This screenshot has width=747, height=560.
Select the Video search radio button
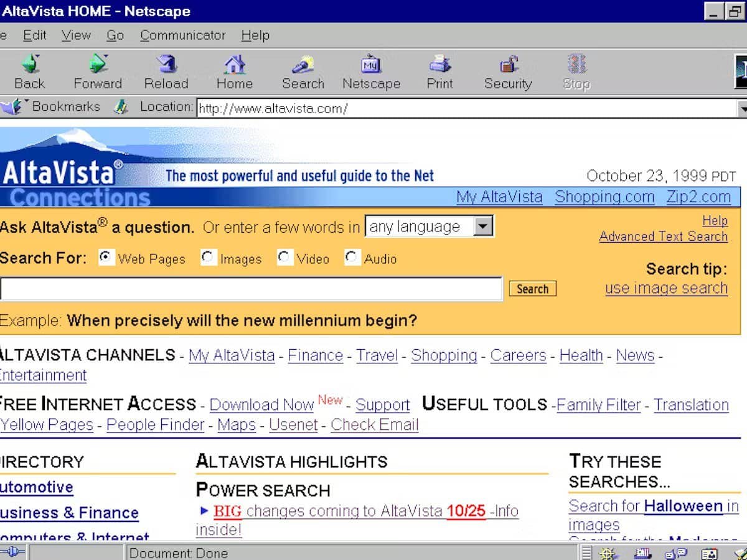tap(284, 256)
